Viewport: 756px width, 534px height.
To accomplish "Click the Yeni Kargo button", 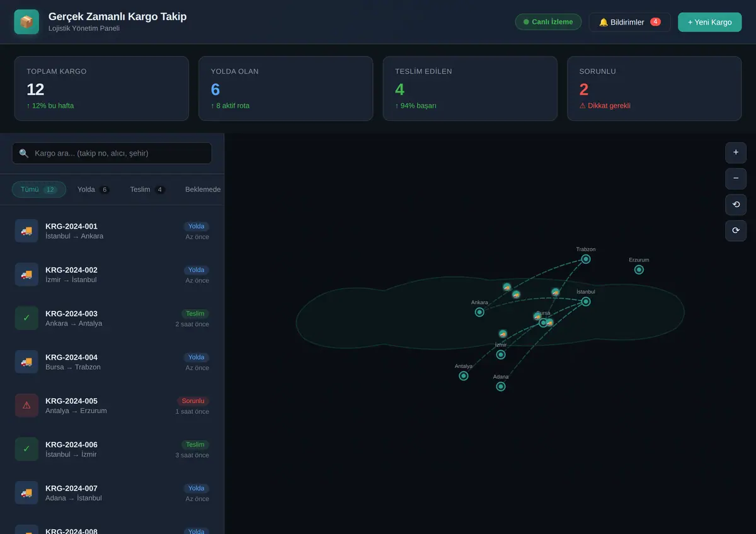I will tap(709, 22).
